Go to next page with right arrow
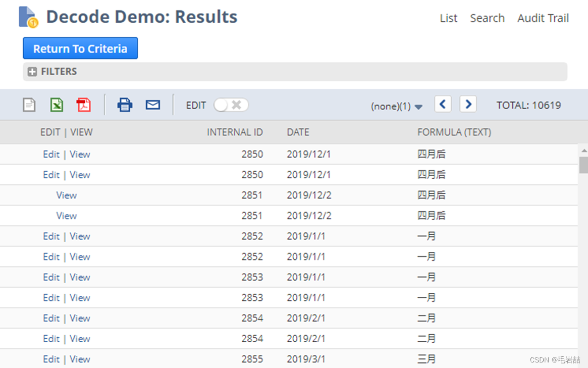 (x=468, y=104)
